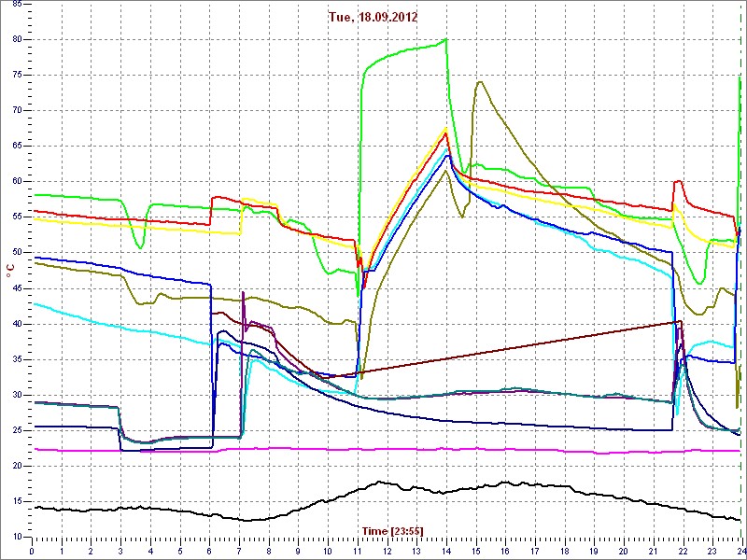
Task: Click the 45 value on temperature axis
Action: pyautogui.click(x=17, y=288)
